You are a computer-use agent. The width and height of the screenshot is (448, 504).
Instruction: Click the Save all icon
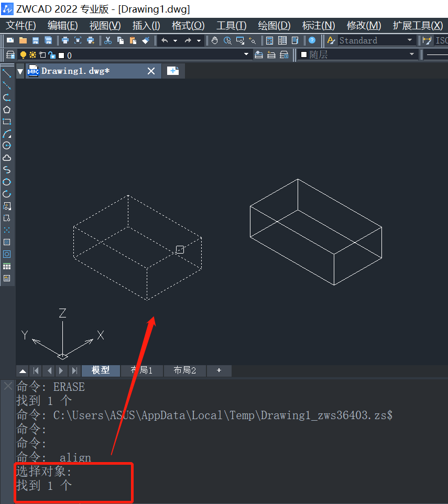tap(48, 40)
